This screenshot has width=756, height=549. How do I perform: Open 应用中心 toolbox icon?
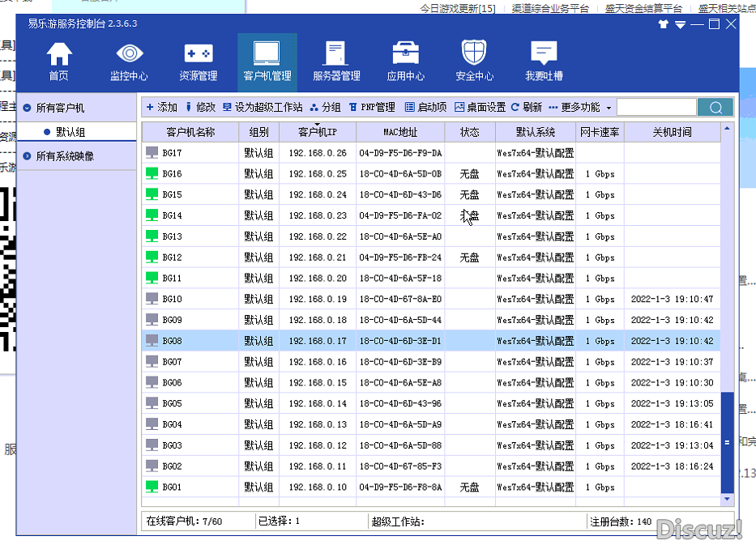click(405, 53)
